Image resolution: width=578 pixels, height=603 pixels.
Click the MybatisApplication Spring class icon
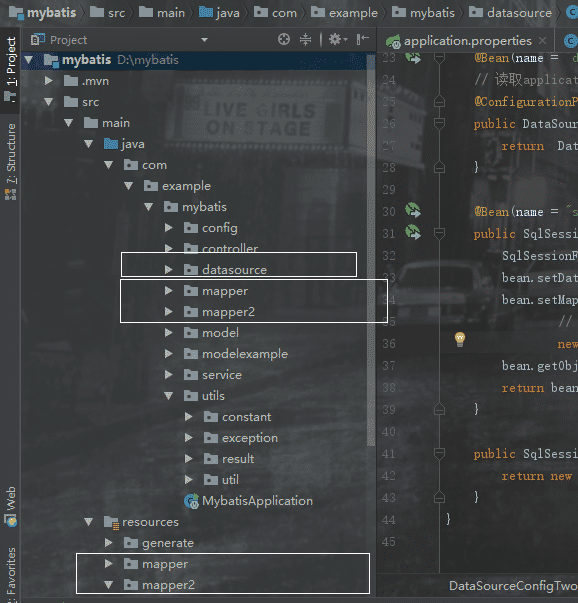191,501
